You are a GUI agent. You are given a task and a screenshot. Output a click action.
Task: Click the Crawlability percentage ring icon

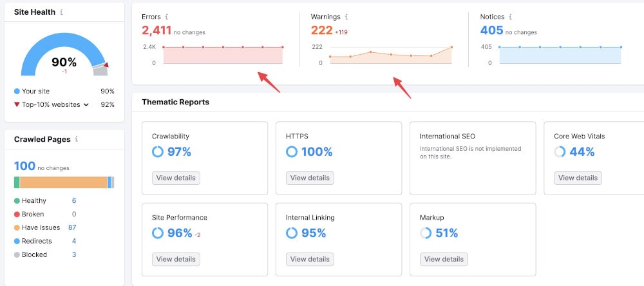point(158,152)
